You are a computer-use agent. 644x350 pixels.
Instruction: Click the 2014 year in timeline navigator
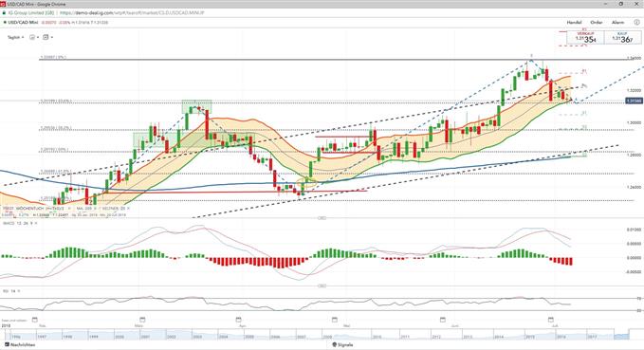pos(499,337)
